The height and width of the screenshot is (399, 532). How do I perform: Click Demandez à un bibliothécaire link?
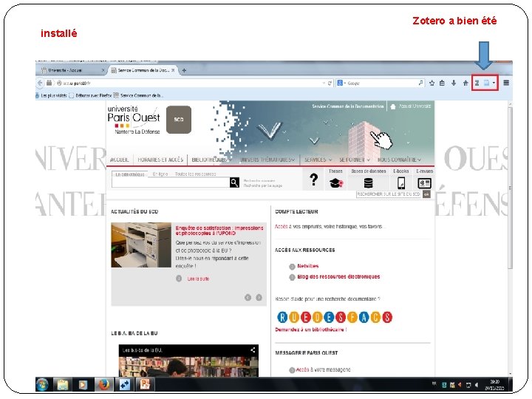coord(311,330)
